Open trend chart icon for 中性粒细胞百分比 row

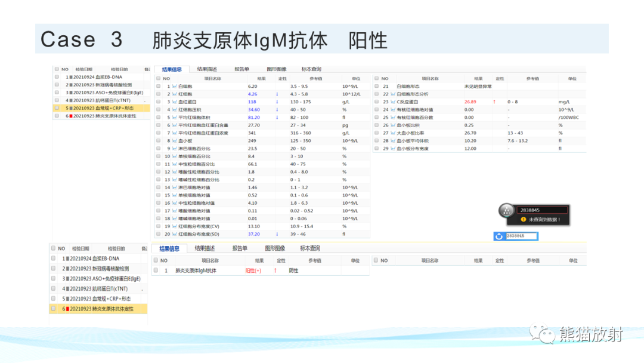(x=175, y=164)
